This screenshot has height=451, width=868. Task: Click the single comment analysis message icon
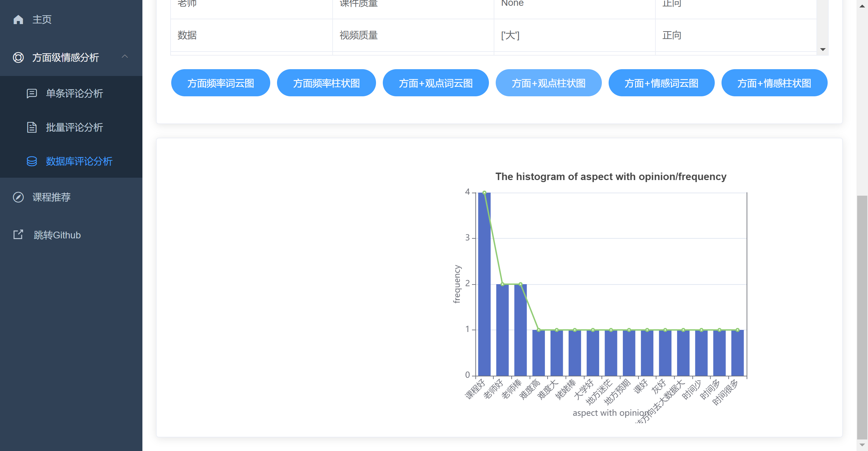pos(32,93)
